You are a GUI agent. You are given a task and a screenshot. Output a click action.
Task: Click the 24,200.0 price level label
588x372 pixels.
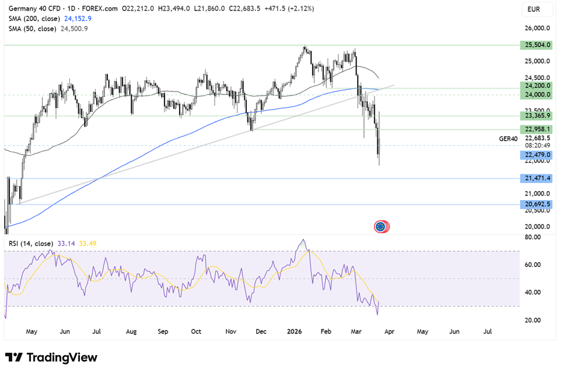[x=536, y=86]
